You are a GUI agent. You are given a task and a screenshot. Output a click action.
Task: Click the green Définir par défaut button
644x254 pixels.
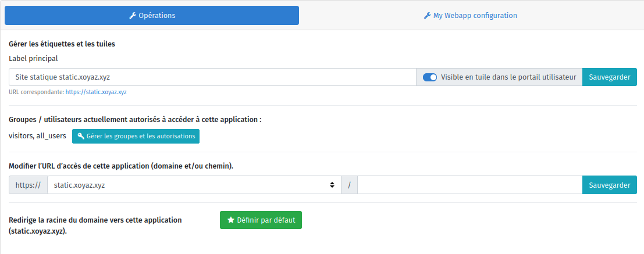click(261, 220)
